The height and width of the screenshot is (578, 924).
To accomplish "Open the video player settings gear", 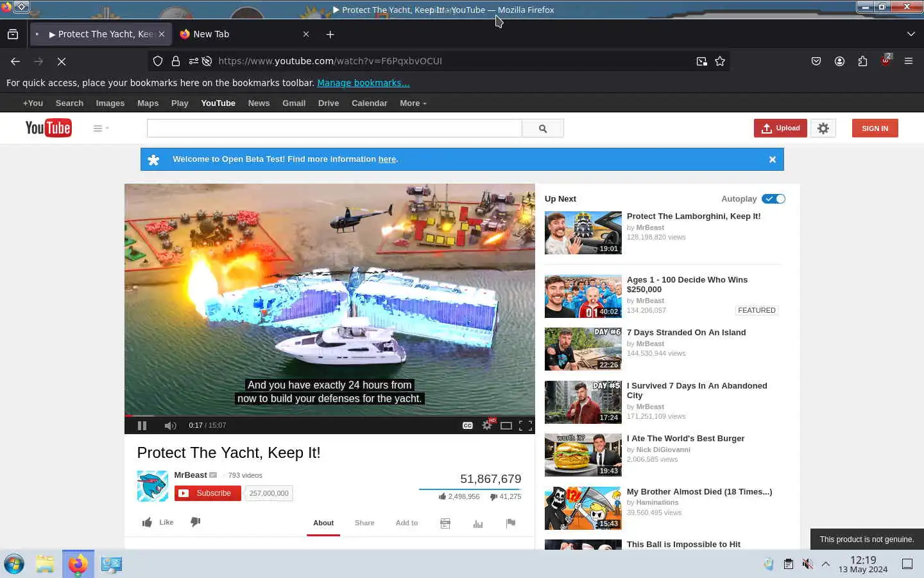I will click(x=487, y=425).
